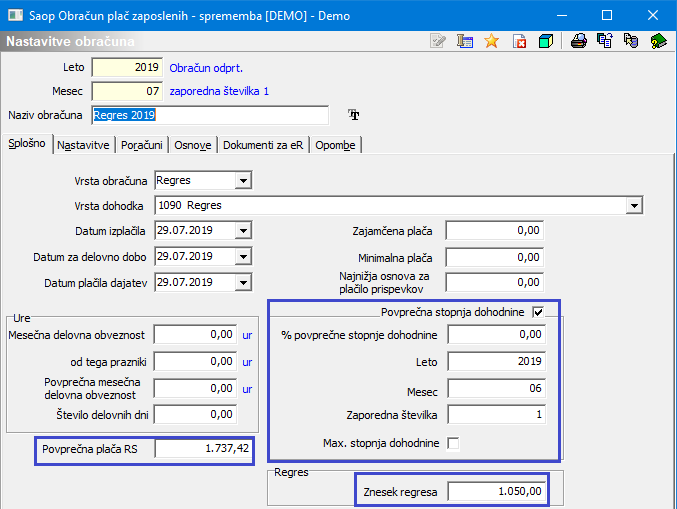Open the green help book icon

[659, 41]
